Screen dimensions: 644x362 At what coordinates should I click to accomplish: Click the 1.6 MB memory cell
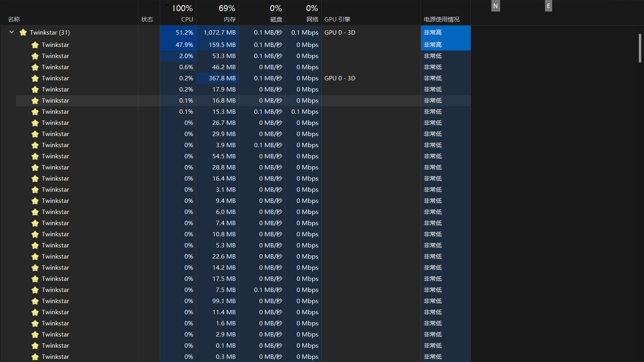[217, 323]
